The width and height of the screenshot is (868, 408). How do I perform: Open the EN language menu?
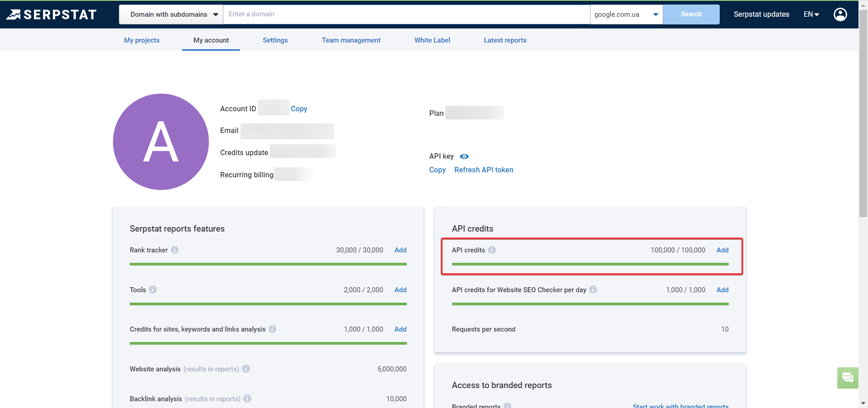(811, 14)
